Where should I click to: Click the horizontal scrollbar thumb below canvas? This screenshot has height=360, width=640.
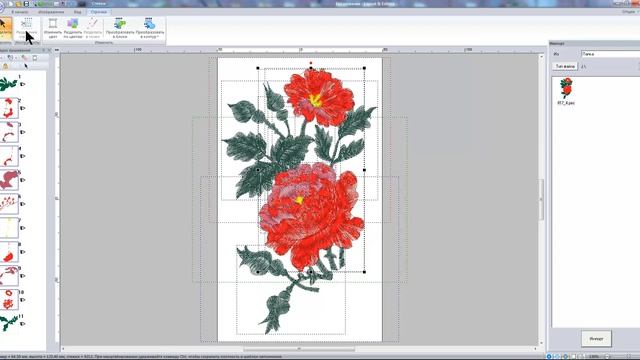pyautogui.click(x=299, y=349)
